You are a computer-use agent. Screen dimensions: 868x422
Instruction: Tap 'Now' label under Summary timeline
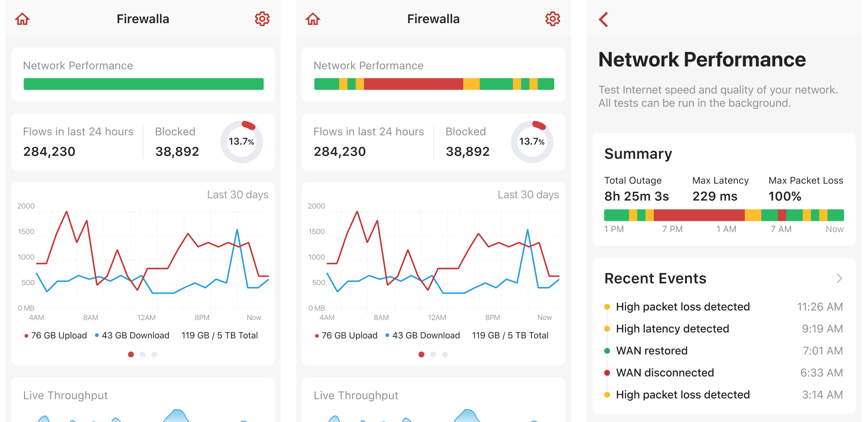(835, 229)
